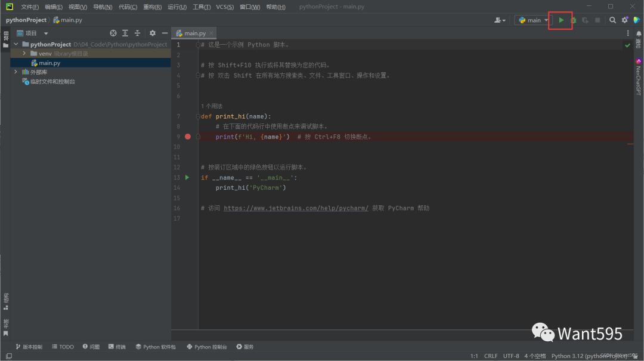
Task: Open the notifications bell on right sidebar
Action: [x=638, y=34]
